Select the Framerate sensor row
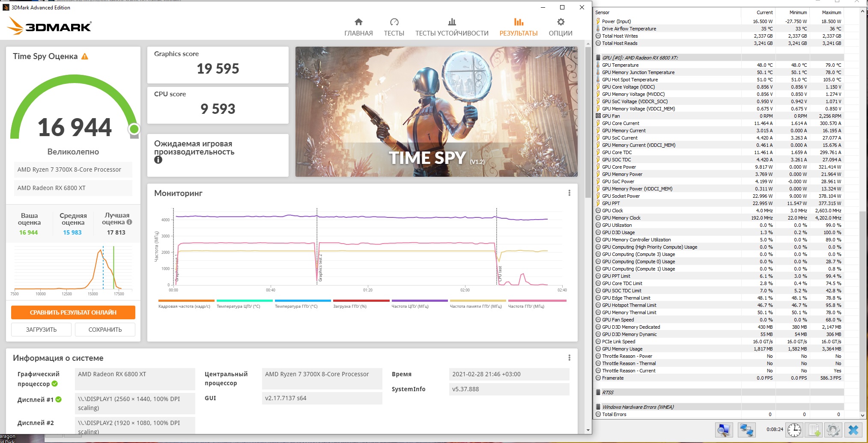This screenshot has height=443, width=868. point(719,378)
